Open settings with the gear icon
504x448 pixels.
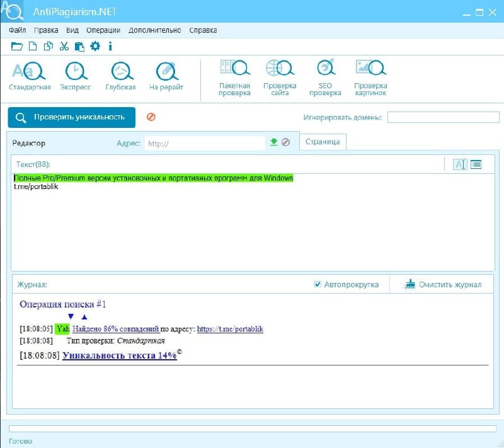pyautogui.click(x=95, y=46)
